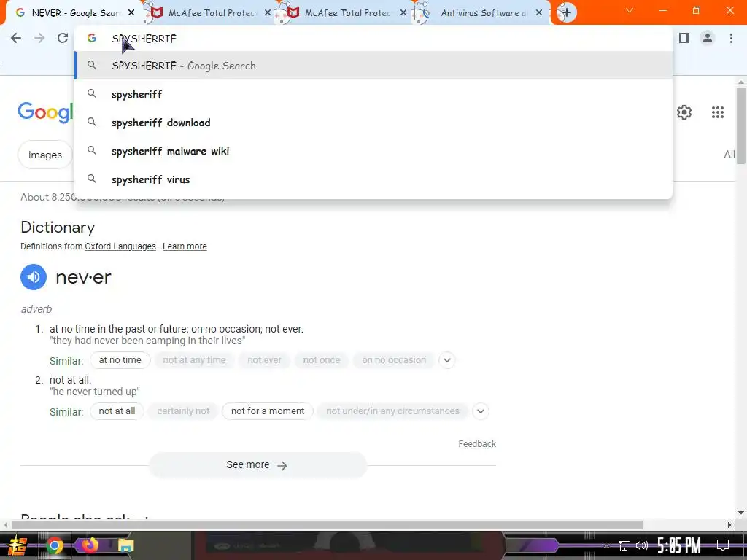Image resolution: width=747 pixels, height=560 pixels.
Task: Open the Windows Start button
Action: pyautogui.click(x=17, y=545)
